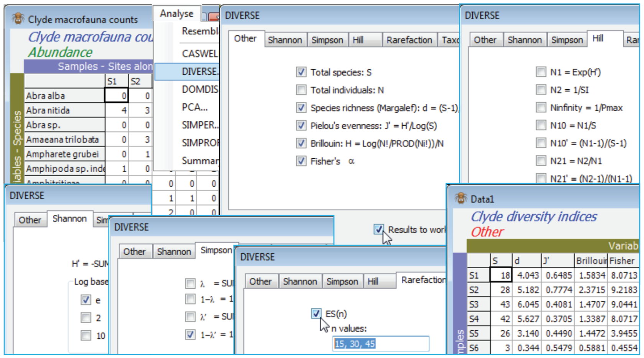Click the Brillouin column header in Data1
644x358 pixels.
591,261
